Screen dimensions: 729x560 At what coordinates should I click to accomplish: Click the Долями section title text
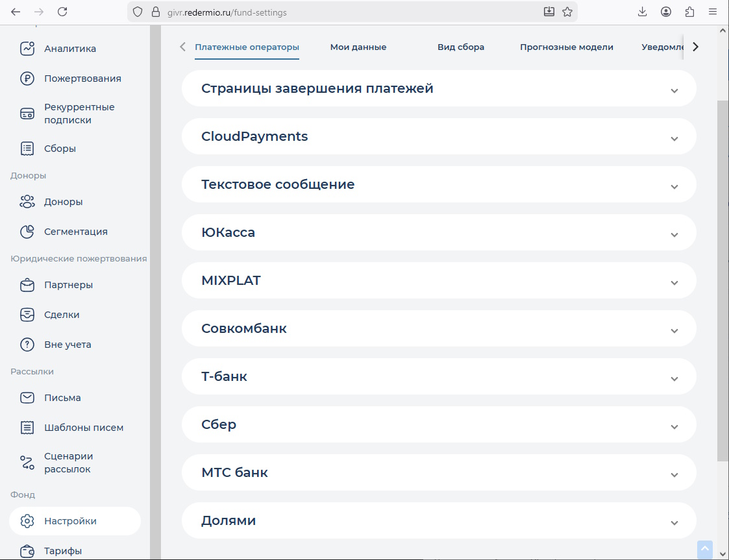pyautogui.click(x=229, y=520)
